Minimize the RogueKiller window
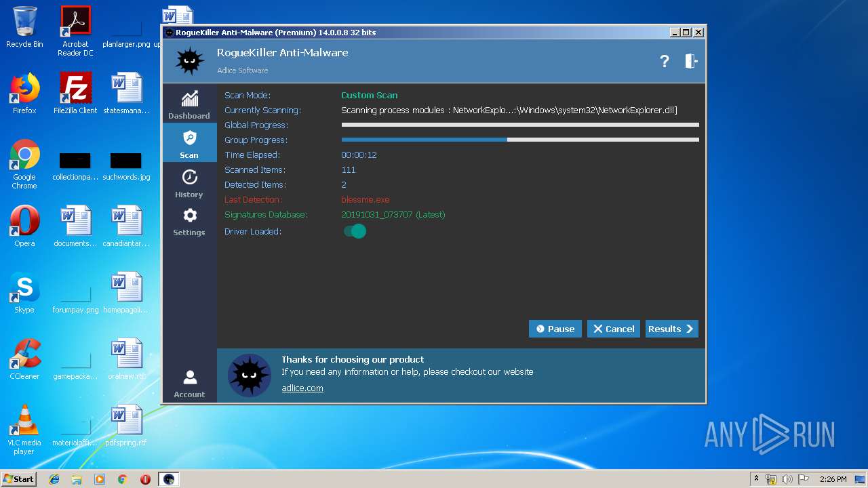The image size is (868, 488). [x=674, y=33]
